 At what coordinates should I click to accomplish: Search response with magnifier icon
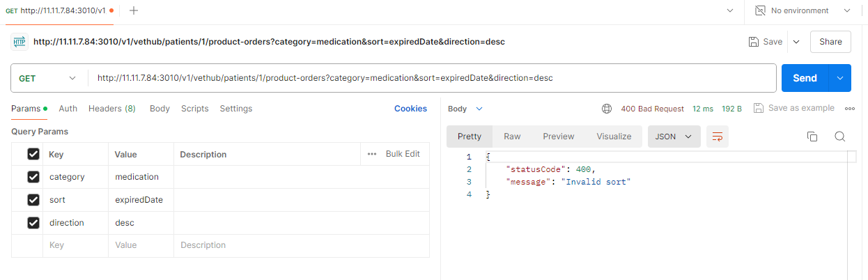[x=839, y=137]
